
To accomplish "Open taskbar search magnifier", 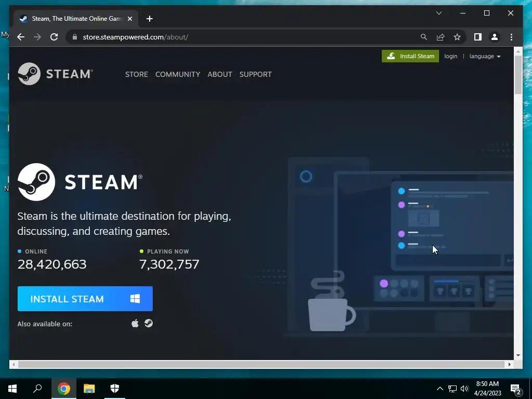I will pos(37,389).
